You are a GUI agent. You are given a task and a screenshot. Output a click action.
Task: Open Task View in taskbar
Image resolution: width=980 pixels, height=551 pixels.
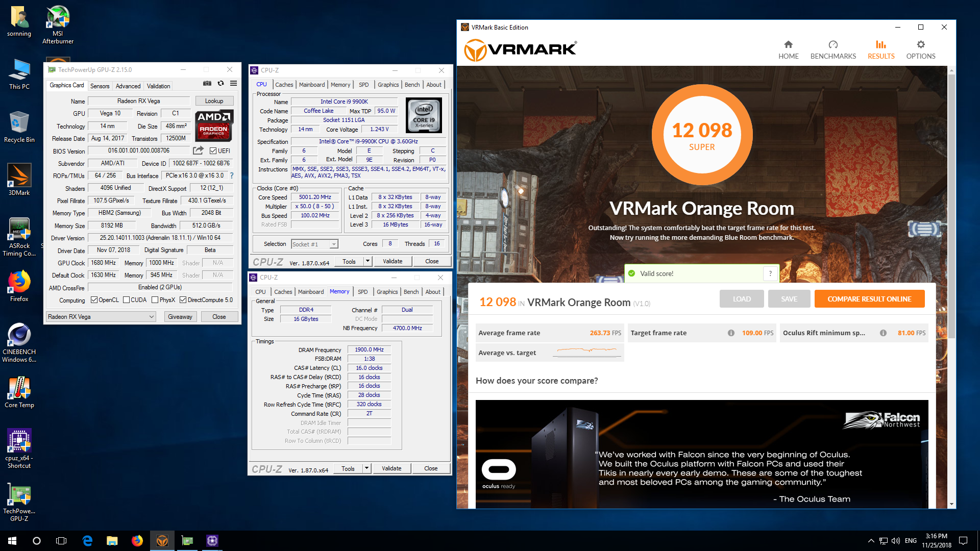[x=61, y=541]
